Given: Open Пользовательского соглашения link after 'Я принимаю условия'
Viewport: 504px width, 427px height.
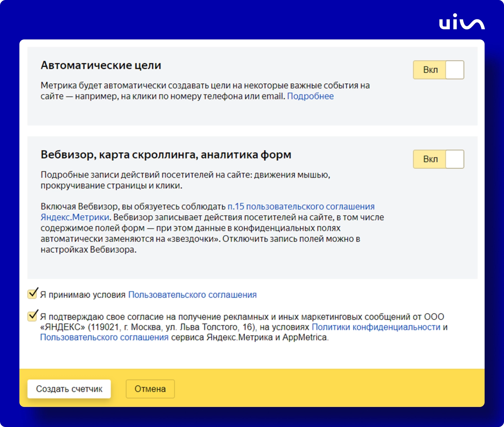Looking at the screenshot, I should coord(193,295).
